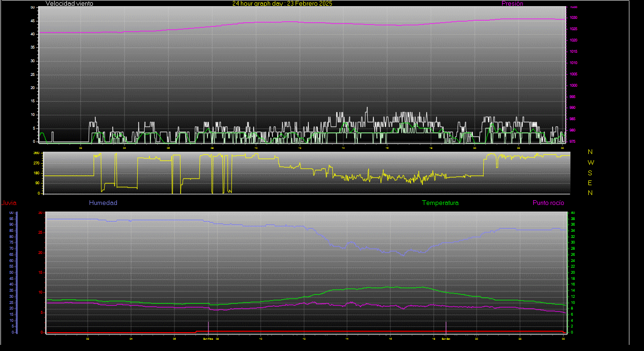Click pressure axis value 1010
Image resolution: width=644 pixels, height=351 pixels.
click(573, 63)
